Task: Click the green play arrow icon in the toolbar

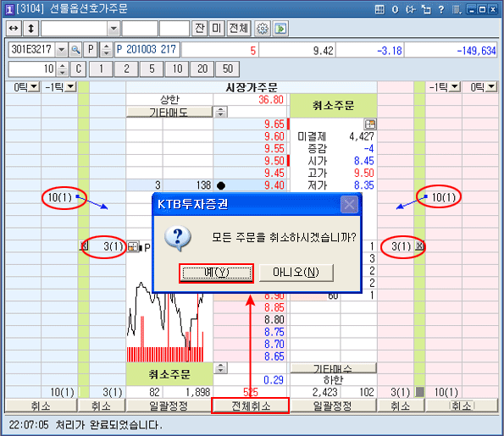Action: point(280,29)
